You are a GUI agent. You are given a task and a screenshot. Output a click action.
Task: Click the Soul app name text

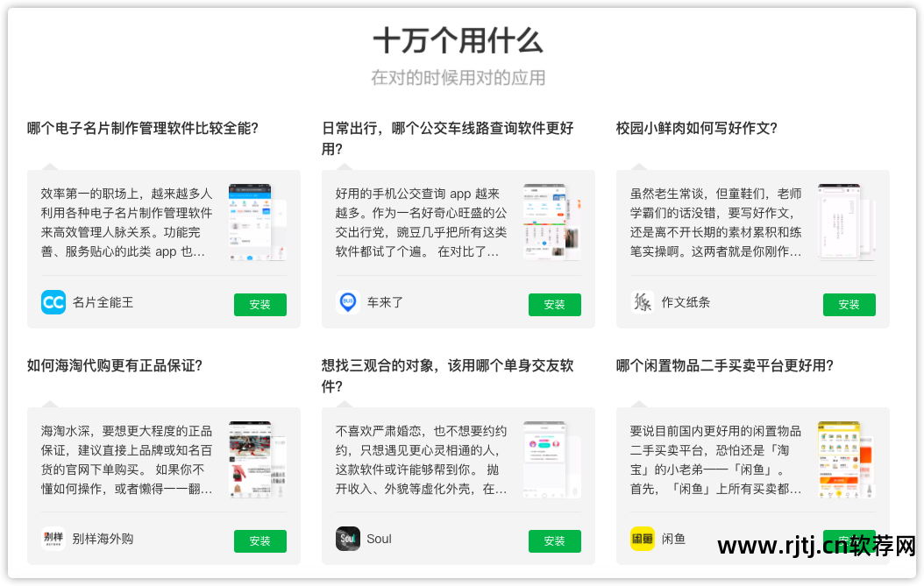tap(379, 539)
